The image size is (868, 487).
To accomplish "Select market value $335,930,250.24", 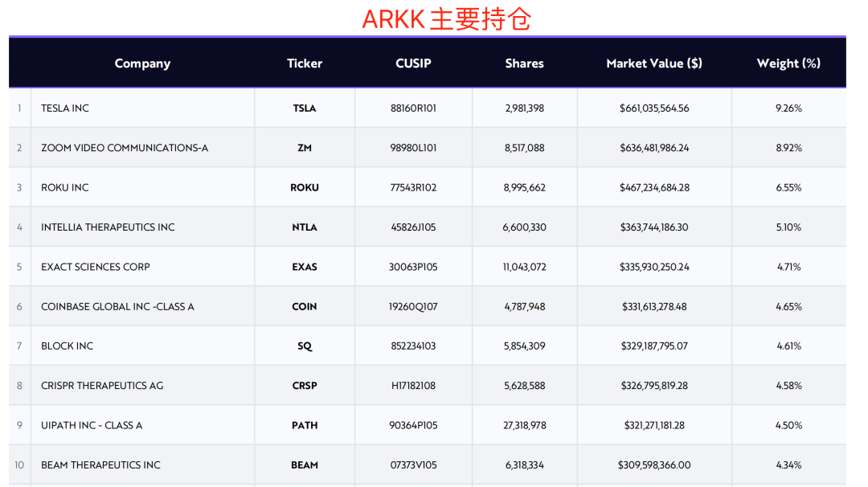I will pos(654,268).
